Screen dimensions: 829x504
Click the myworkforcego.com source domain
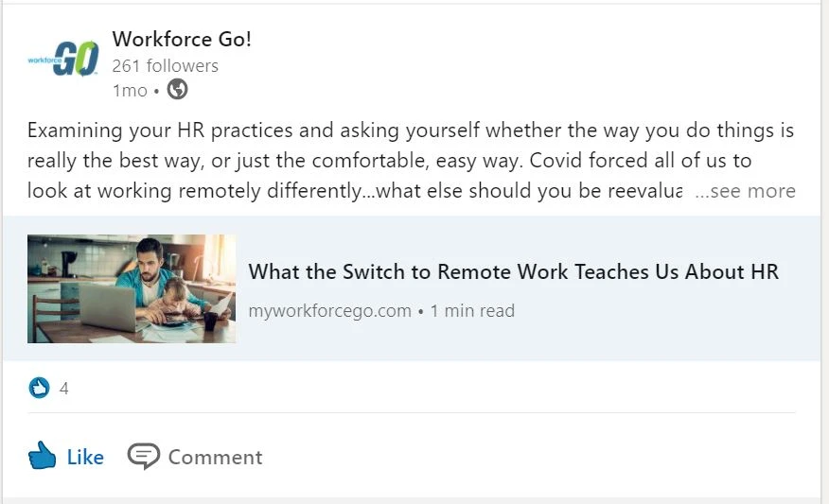[329, 310]
